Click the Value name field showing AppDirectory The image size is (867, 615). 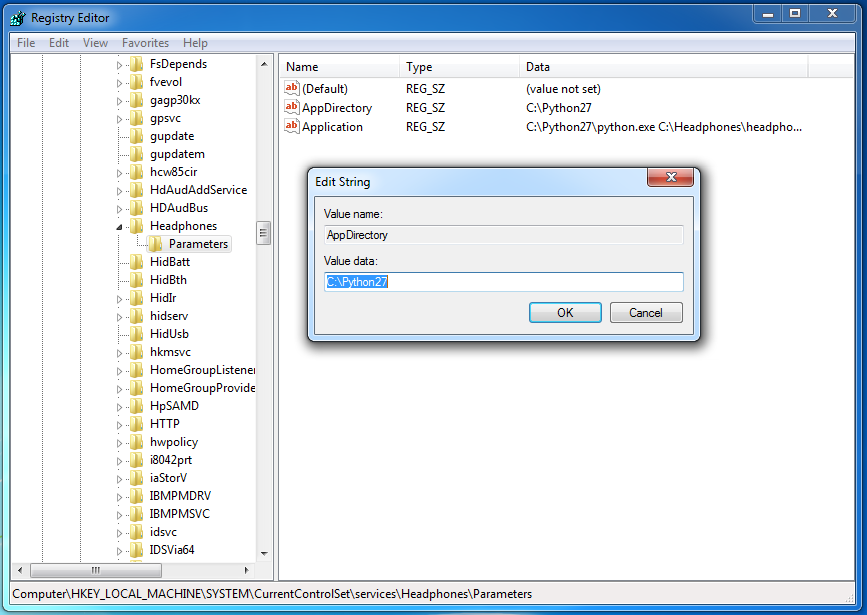(x=504, y=235)
